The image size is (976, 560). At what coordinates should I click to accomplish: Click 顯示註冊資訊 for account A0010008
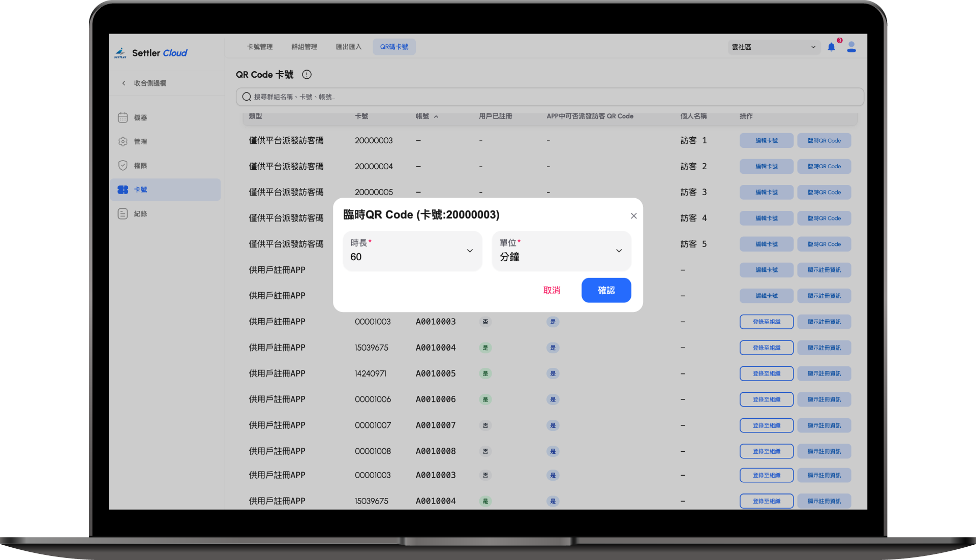(824, 451)
